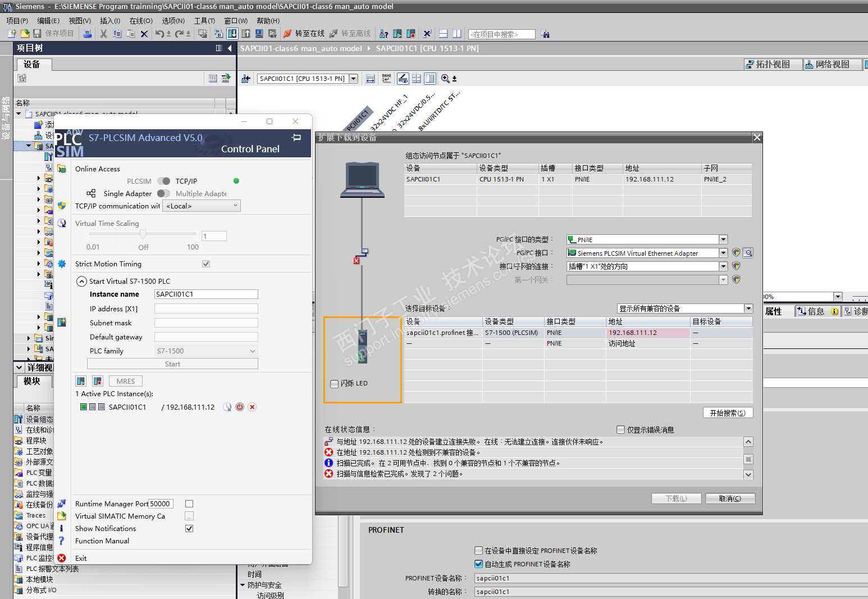Viewport: 868px width, 599px height.
Task: Pin the PLCSIM Advanced control panel
Action: click(x=297, y=138)
